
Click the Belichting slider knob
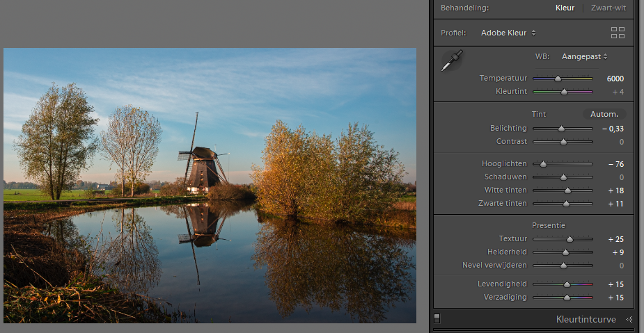click(561, 129)
